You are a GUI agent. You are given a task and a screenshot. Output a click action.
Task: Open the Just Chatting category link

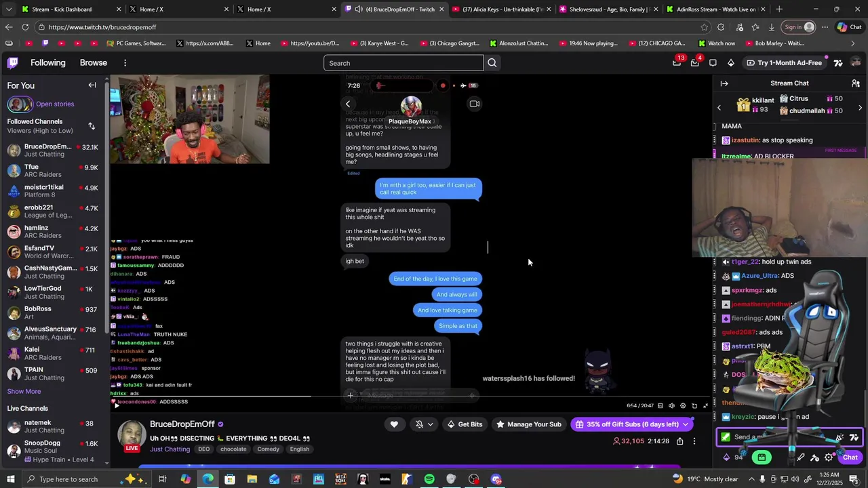click(x=170, y=449)
